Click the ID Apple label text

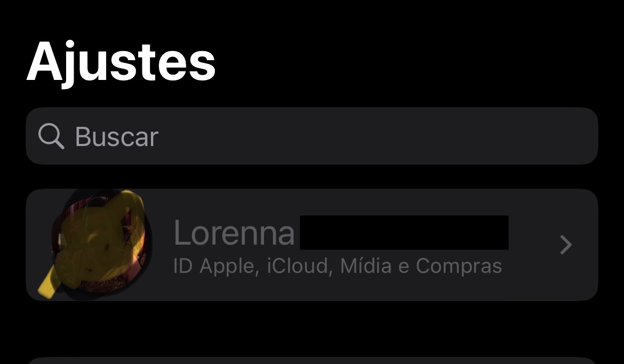[x=215, y=266]
